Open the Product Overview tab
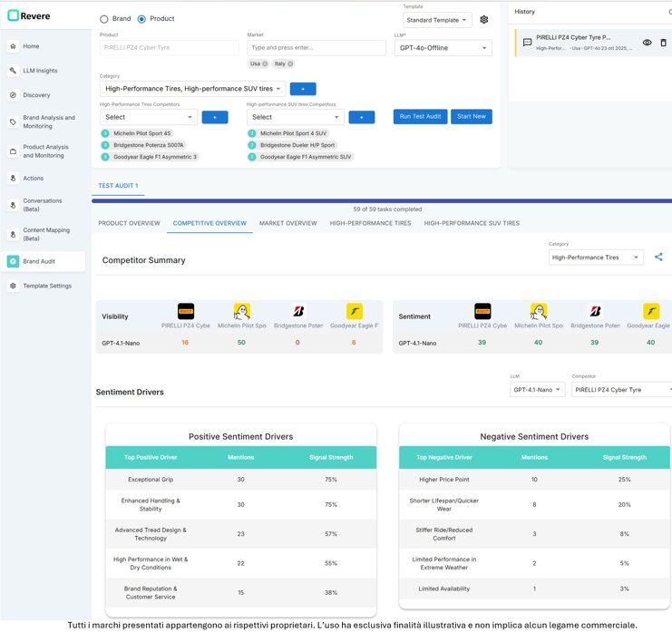 (129, 223)
